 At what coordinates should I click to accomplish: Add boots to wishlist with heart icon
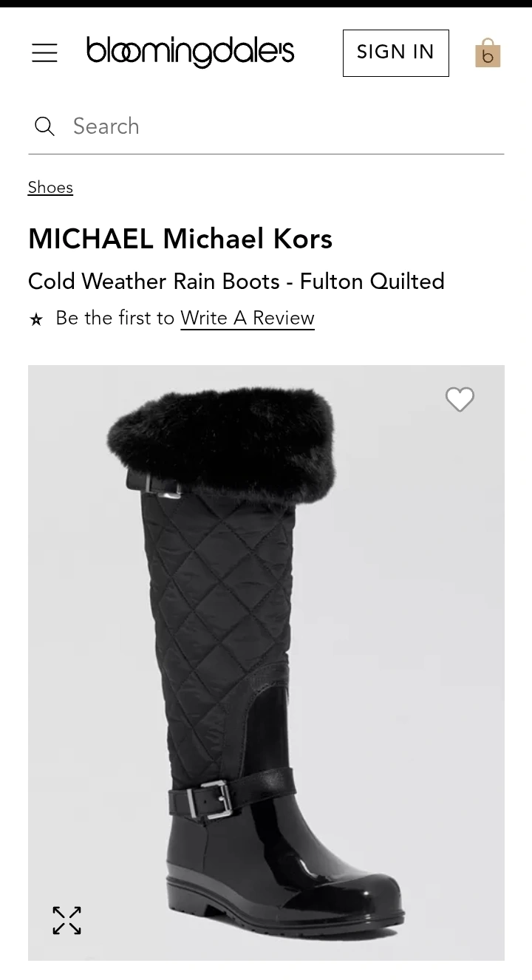pos(460,400)
